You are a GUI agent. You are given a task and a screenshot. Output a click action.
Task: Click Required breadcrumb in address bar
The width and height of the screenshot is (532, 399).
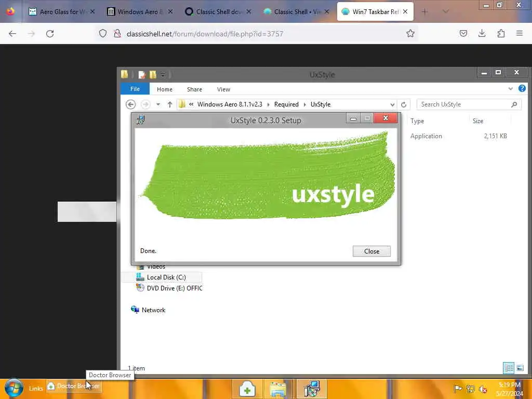pyautogui.click(x=286, y=104)
